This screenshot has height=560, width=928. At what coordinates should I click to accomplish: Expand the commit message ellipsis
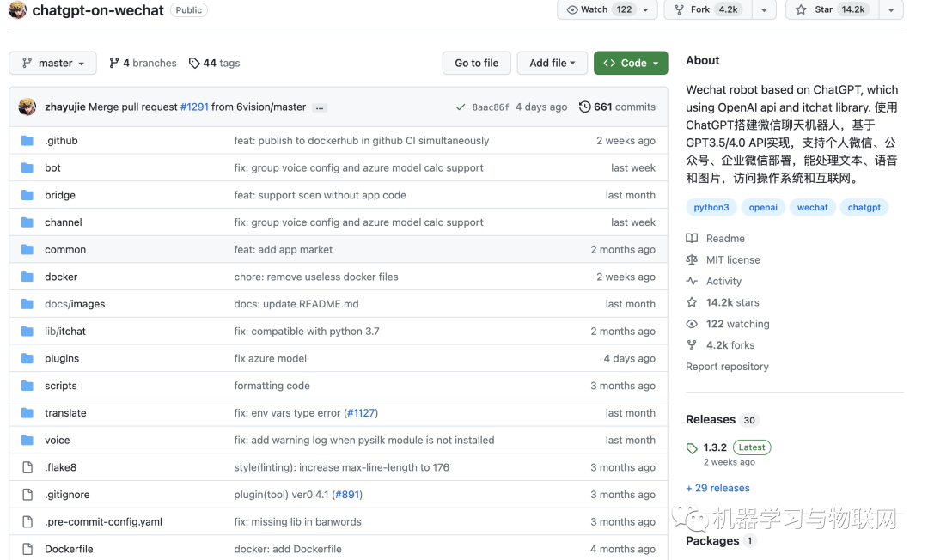click(x=320, y=108)
